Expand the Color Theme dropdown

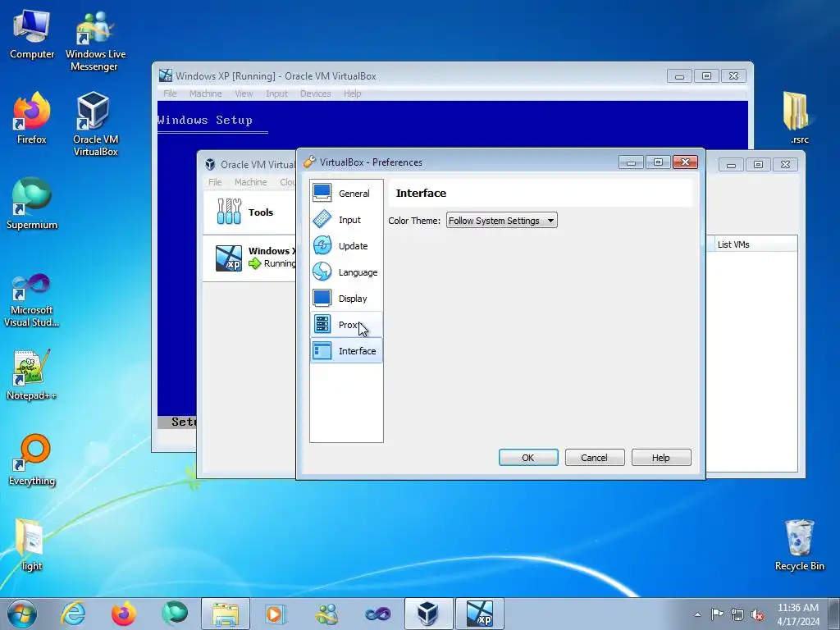501,220
